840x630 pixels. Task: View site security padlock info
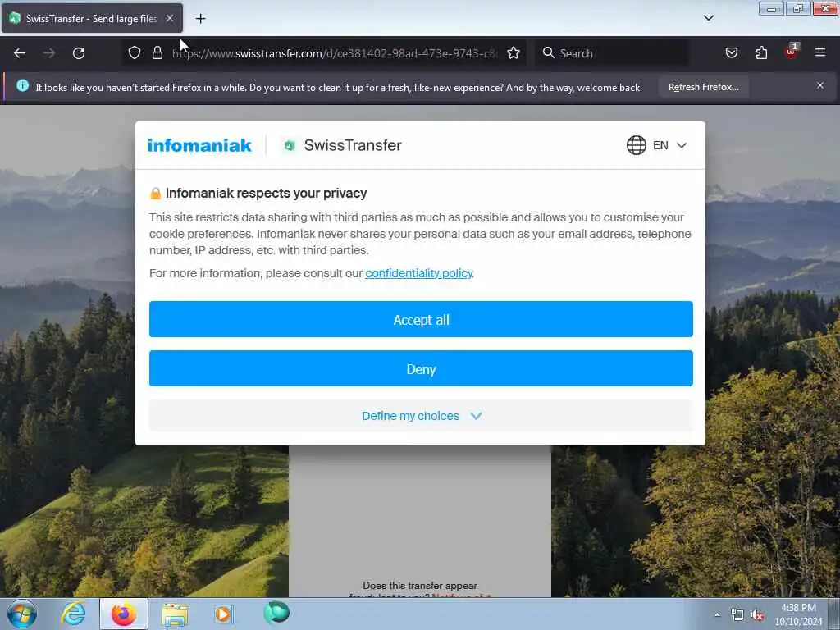point(157,52)
